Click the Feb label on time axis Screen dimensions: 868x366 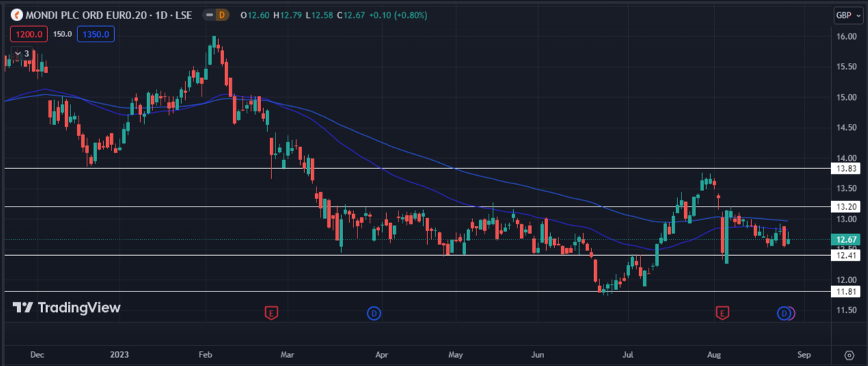tap(205, 355)
